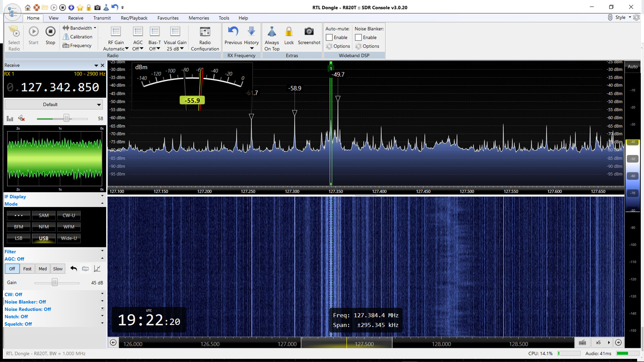644x362 pixels.
Task: Select WFM mode
Action: click(x=69, y=226)
